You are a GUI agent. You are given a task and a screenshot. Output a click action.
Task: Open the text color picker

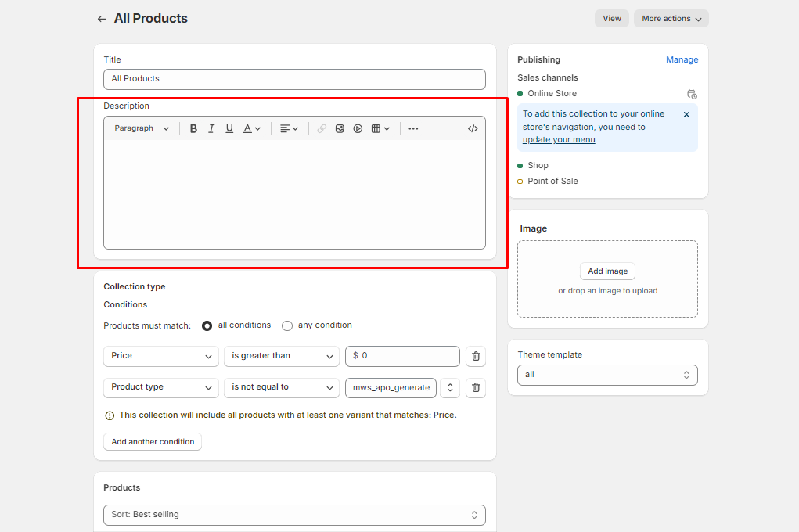[251, 128]
